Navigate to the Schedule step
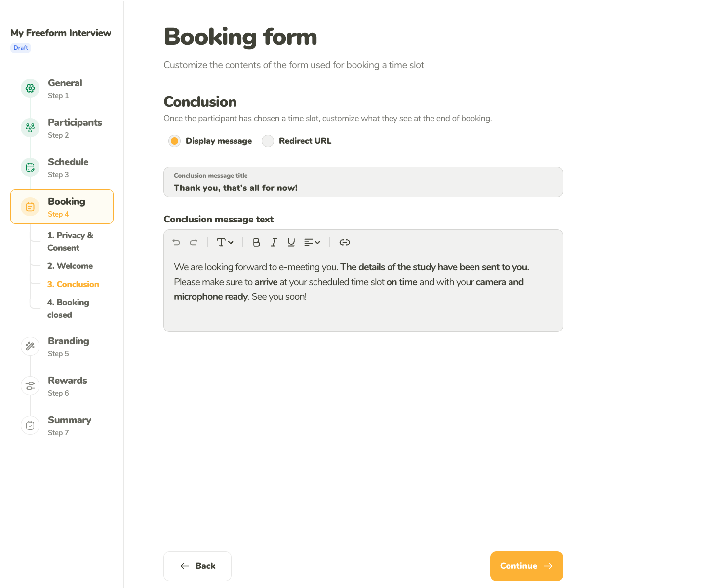Viewport: 706px width, 588px height. click(x=62, y=168)
